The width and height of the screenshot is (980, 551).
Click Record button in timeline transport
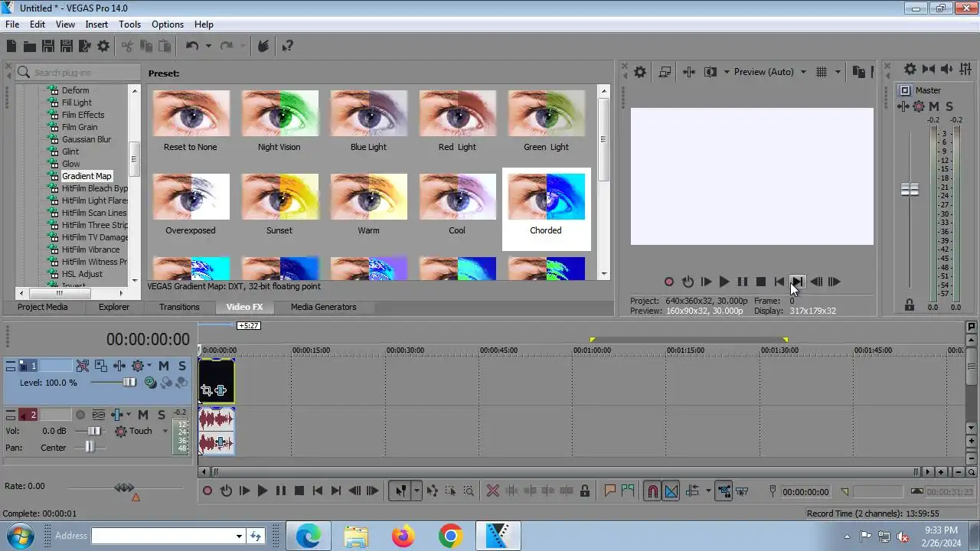(207, 491)
